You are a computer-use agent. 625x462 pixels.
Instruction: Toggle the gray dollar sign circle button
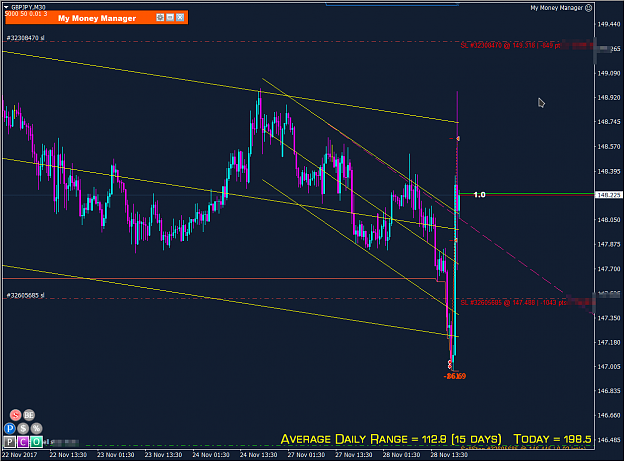(23, 429)
